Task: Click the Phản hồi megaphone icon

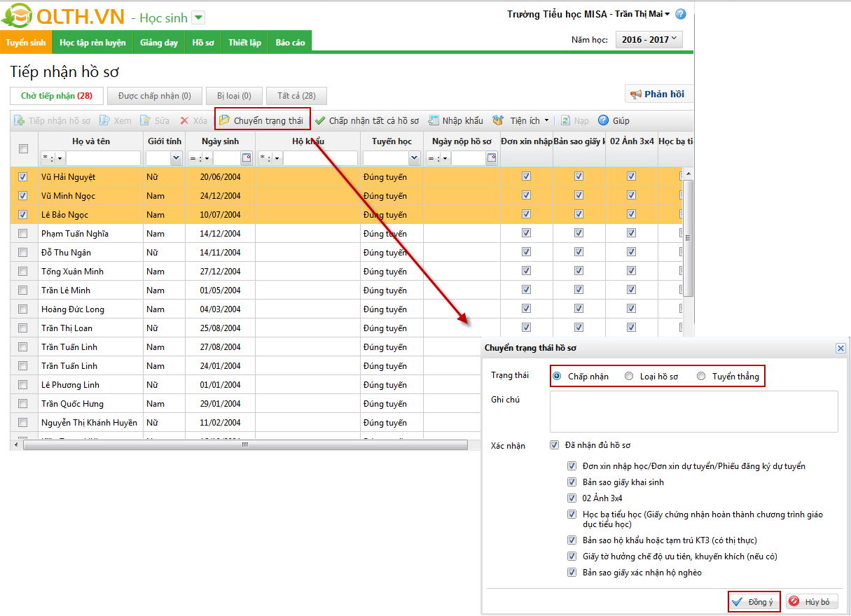Action: [x=636, y=94]
